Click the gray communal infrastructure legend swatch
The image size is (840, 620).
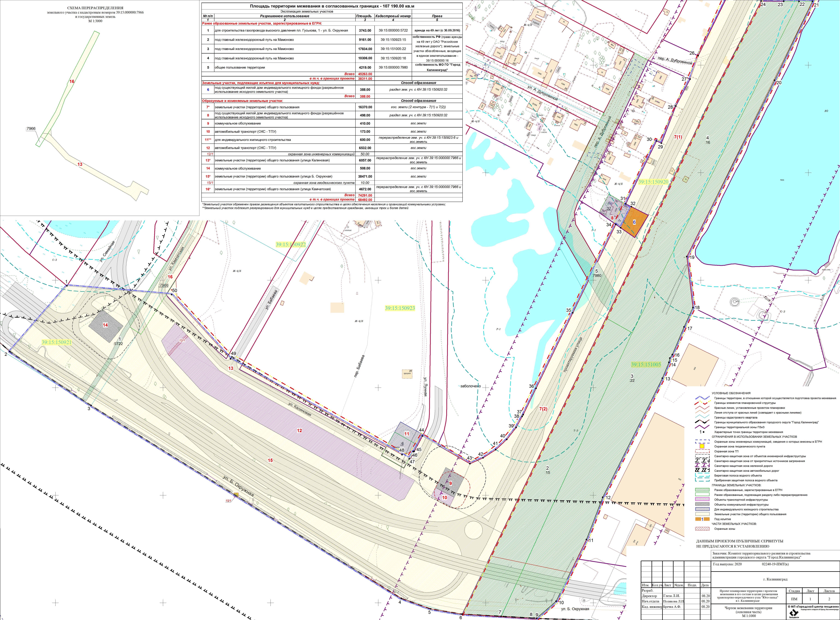click(702, 504)
